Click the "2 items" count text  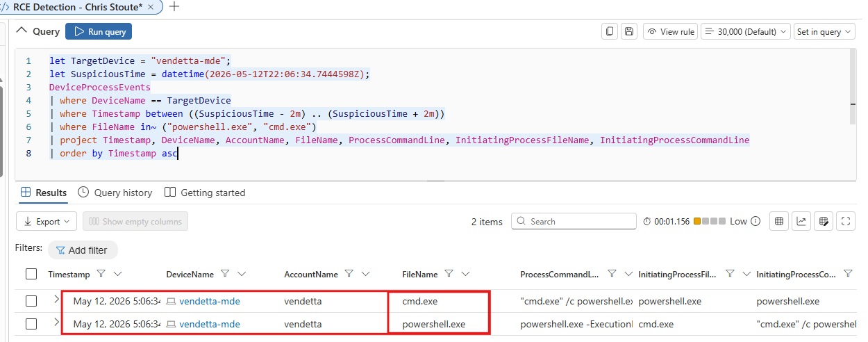coord(486,221)
